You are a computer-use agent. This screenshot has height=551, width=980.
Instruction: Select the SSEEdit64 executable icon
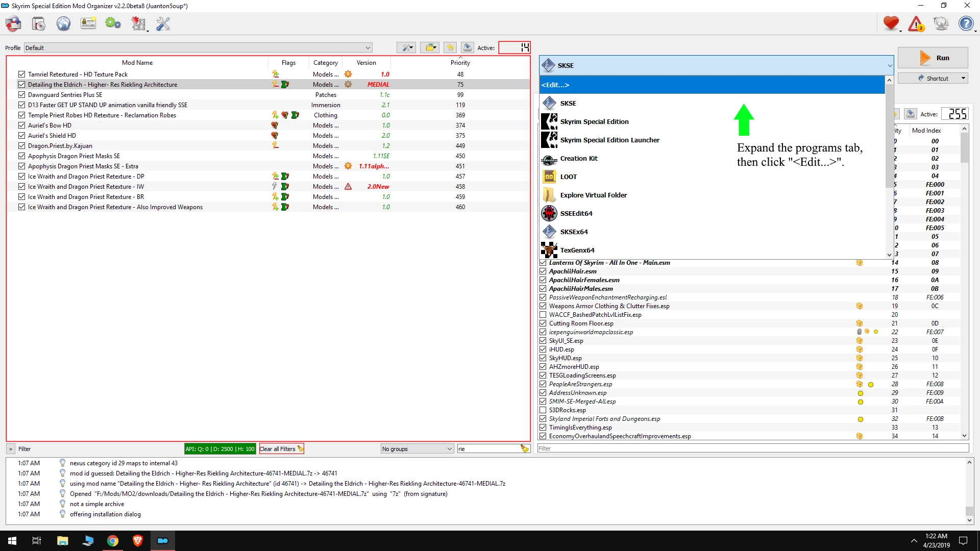click(x=549, y=213)
